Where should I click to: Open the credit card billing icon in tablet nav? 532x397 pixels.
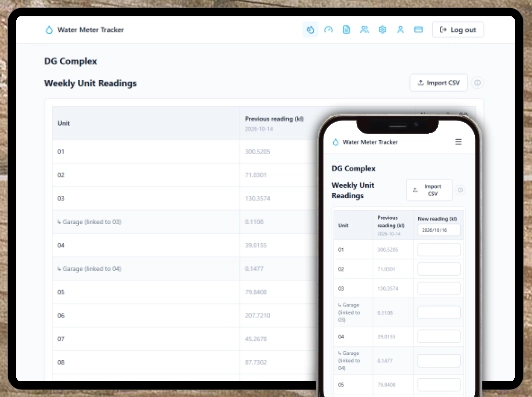418,30
